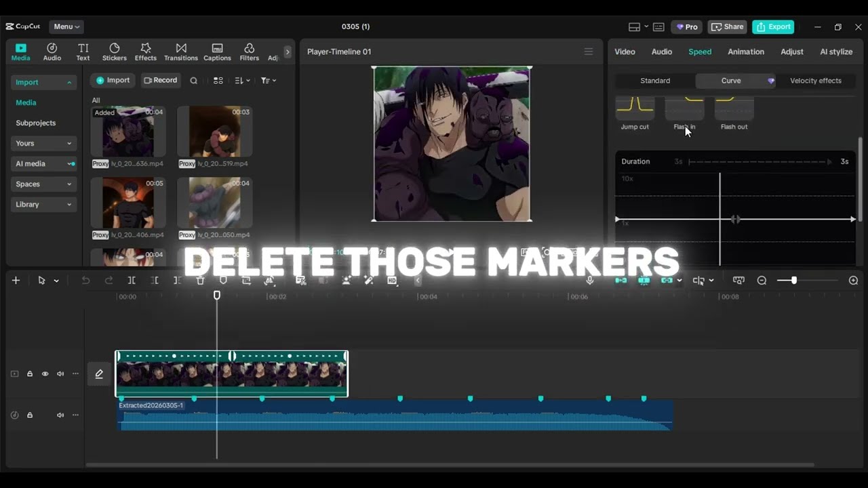Screen dimensions: 868x488
Task: Lock the video track
Action: tap(30, 374)
